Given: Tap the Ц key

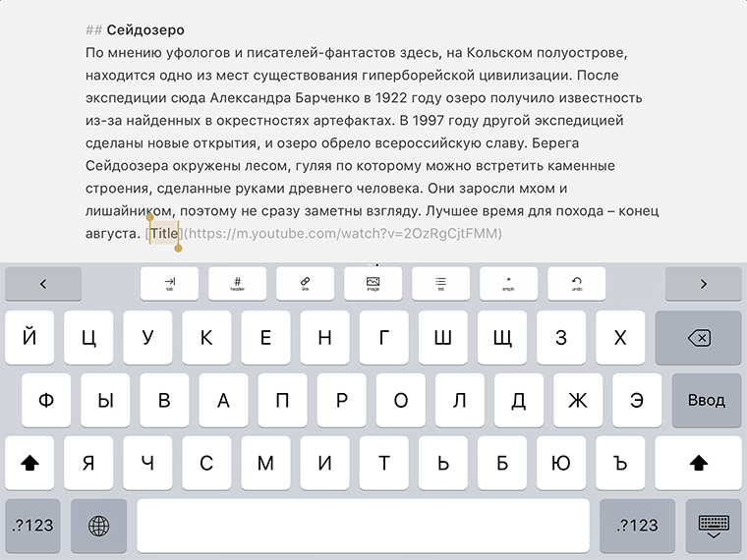Looking at the screenshot, I should point(88,338).
